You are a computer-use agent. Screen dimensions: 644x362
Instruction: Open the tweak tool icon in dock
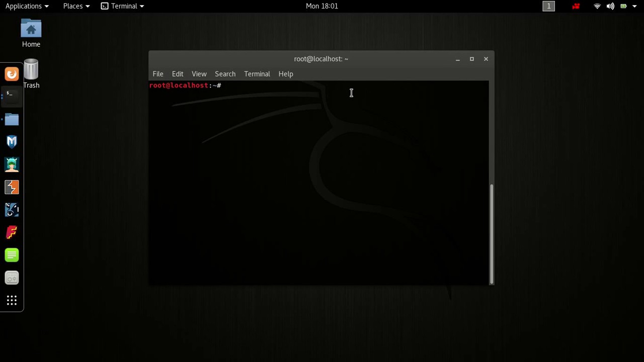coord(12,278)
